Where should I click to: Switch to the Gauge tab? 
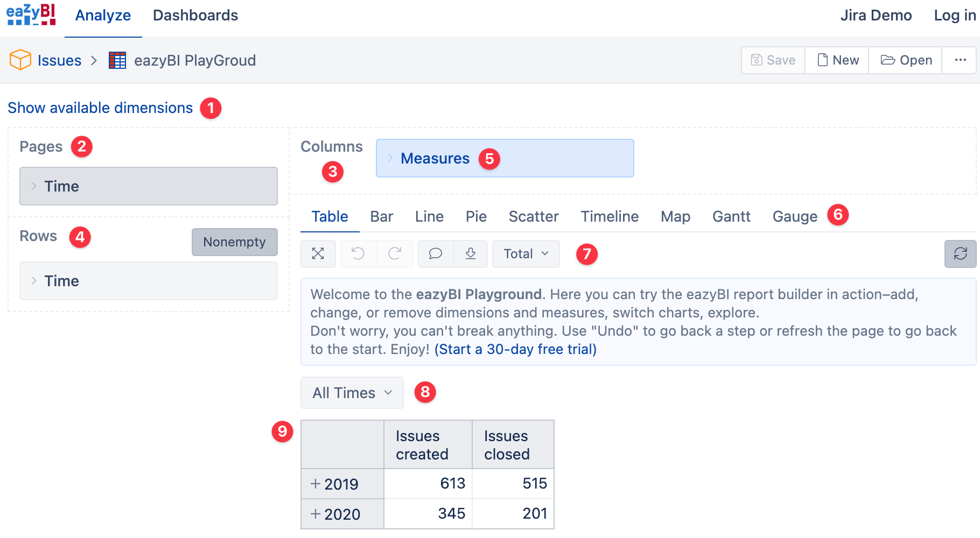click(795, 216)
